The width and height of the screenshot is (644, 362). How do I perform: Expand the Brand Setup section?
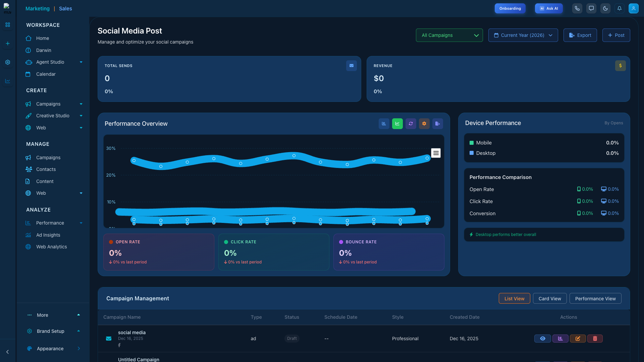pos(54,331)
